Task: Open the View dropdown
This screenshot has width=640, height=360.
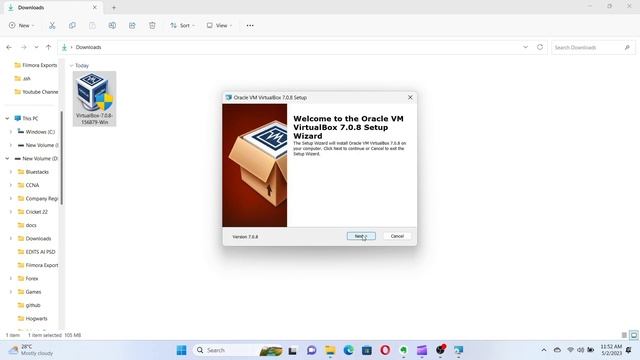Action: click(219, 25)
